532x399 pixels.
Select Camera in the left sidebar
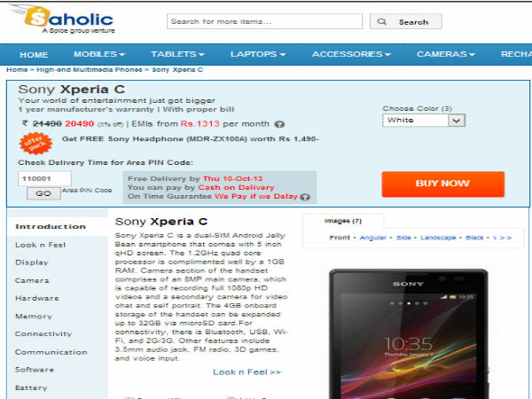tap(32, 280)
